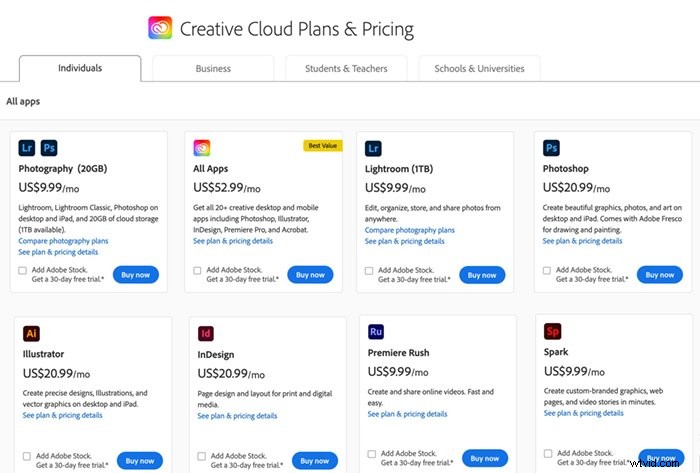View InDesign plan & pricing details
The width and height of the screenshot is (700, 473).
pos(237,416)
